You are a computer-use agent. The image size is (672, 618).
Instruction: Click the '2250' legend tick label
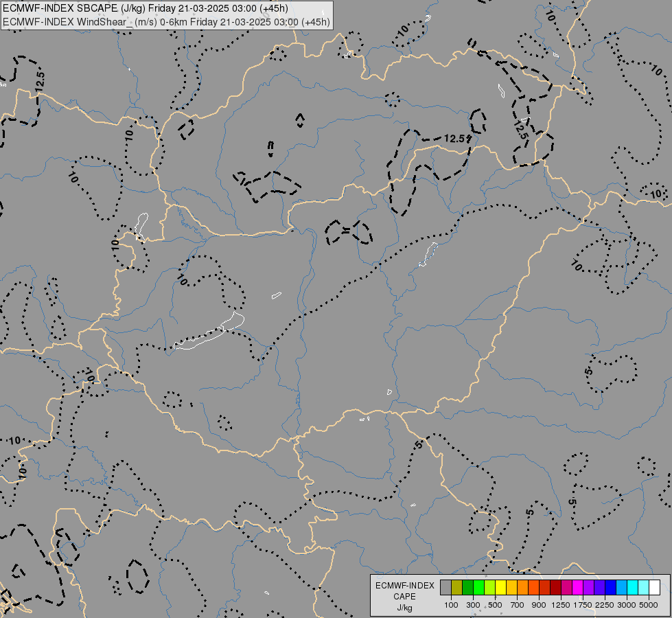(x=605, y=605)
